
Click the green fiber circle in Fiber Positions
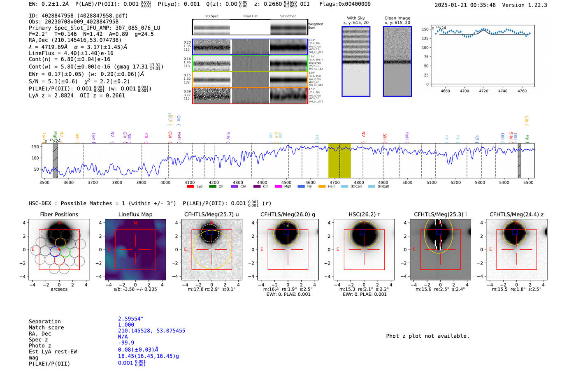coord(65,251)
